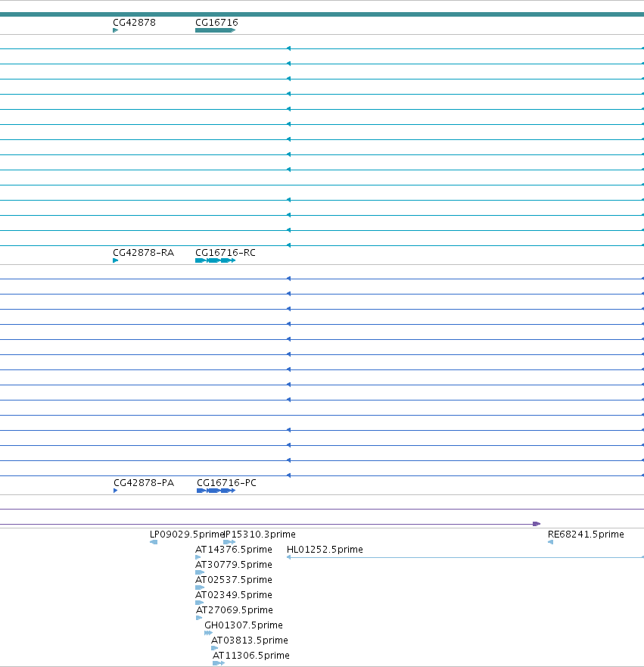Select the purple arrowhead feature end
Viewport: 644px width, 667px height.
537,524
